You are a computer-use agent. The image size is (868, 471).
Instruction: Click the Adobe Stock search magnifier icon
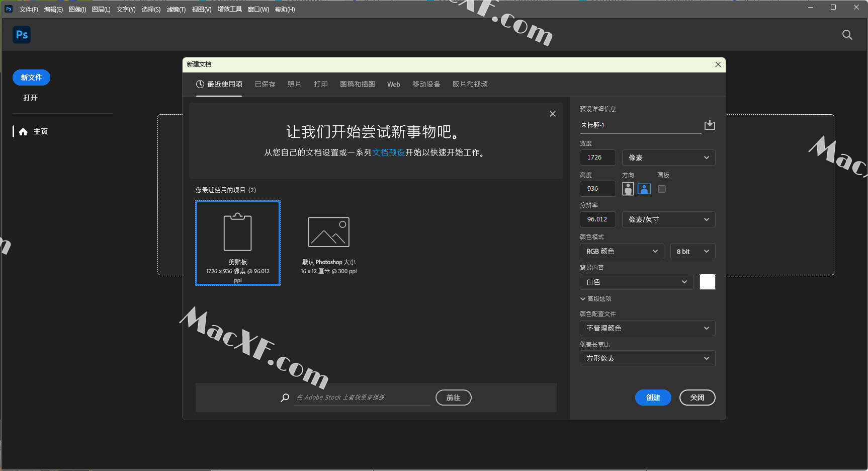[x=285, y=398]
